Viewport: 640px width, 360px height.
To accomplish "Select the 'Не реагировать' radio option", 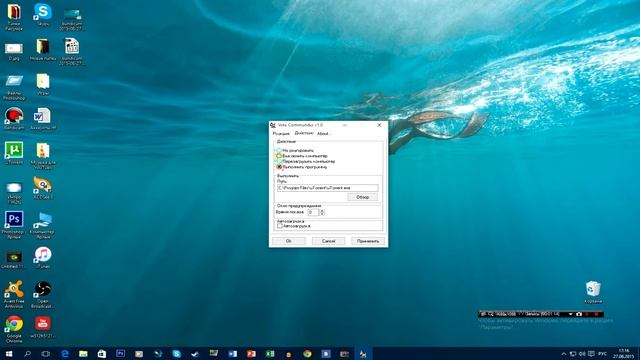I will tap(280, 150).
